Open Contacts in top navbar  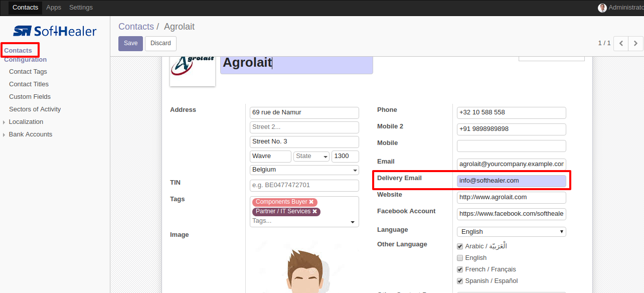[x=26, y=8]
